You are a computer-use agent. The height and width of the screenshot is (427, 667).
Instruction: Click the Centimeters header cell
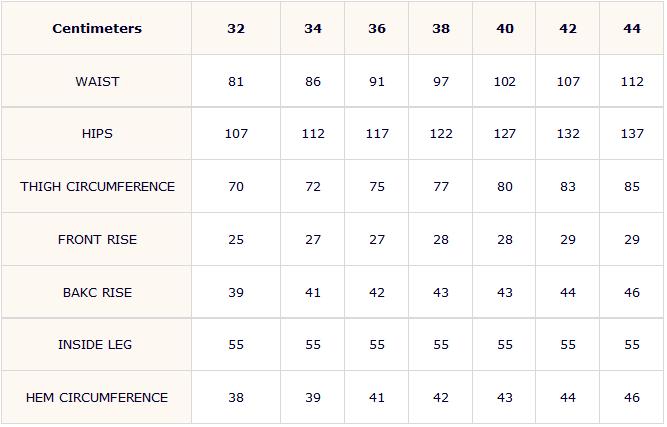(x=97, y=28)
